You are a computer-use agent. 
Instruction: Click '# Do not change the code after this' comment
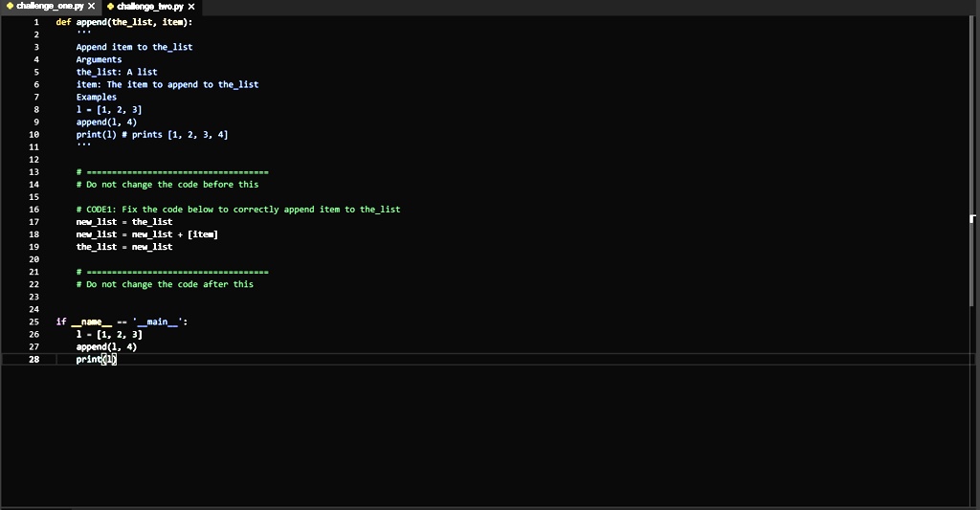[x=165, y=284]
